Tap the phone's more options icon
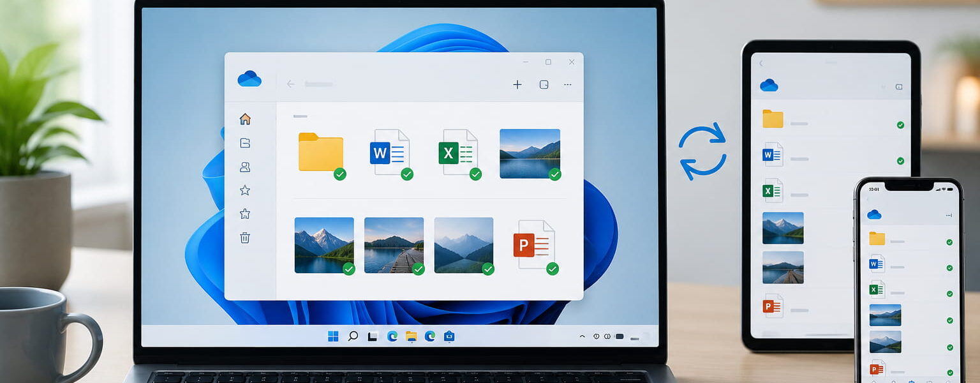 coord(947,216)
